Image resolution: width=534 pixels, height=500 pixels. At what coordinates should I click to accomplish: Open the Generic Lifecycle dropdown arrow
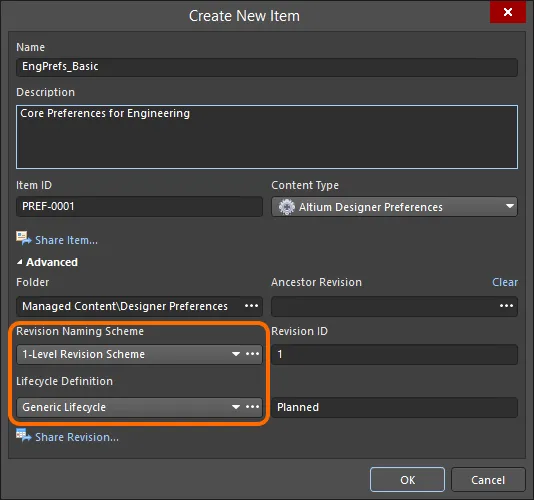coord(236,407)
